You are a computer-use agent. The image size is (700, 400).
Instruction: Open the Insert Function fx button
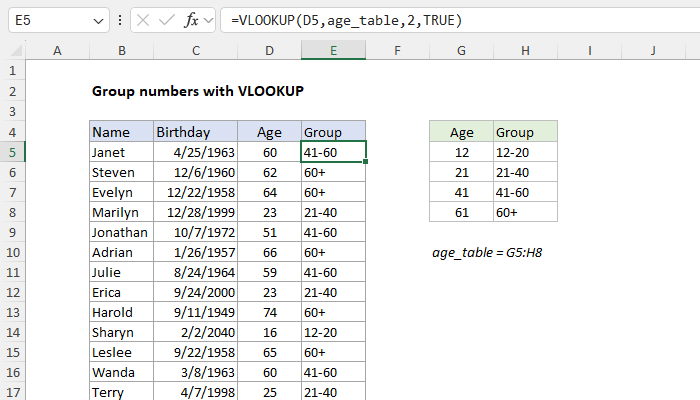191,20
